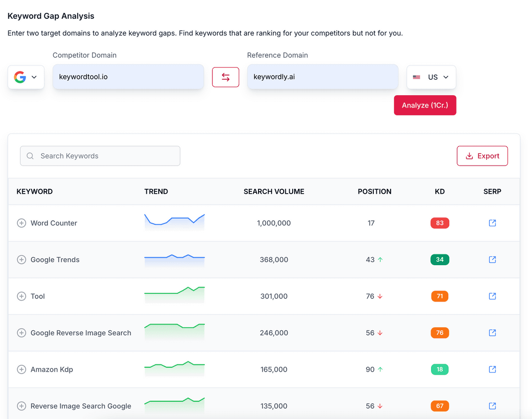Click the Word Counter trend chart
This screenshot has height=419, width=532.
point(174,222)
